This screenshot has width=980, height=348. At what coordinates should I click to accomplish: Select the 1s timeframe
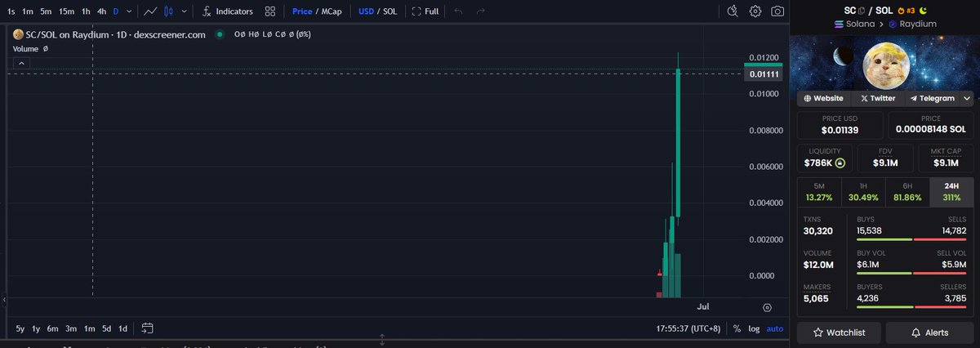point(11,11)
